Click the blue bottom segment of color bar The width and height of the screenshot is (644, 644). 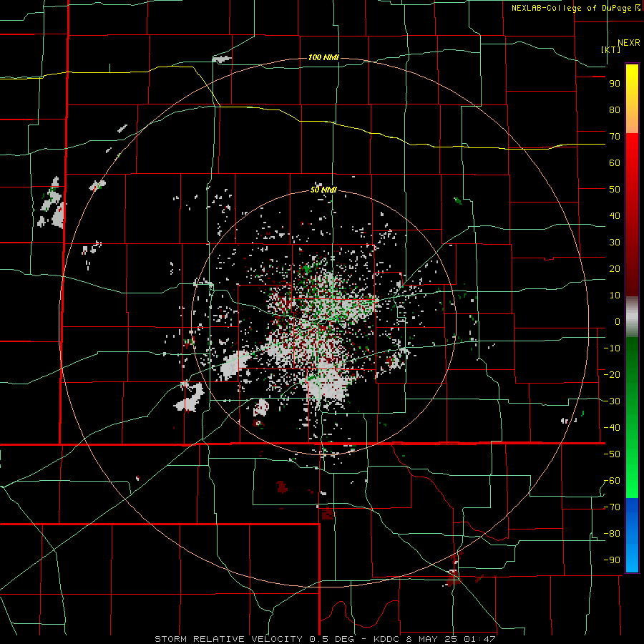(632, 535)
